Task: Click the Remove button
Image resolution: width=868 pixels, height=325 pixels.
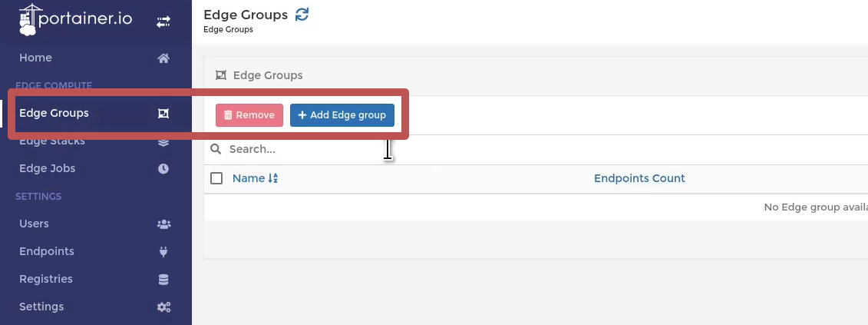Action: pyautogui.click(x=249, y=115)
